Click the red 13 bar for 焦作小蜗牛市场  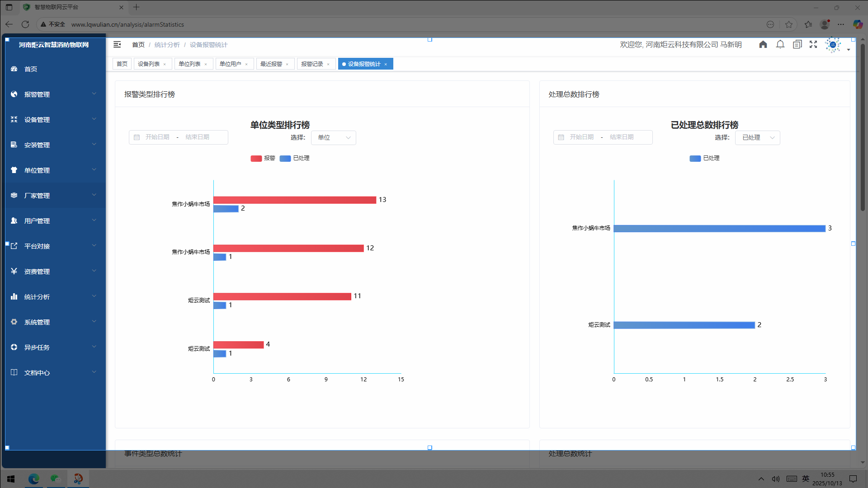click(x=295, y=200)
